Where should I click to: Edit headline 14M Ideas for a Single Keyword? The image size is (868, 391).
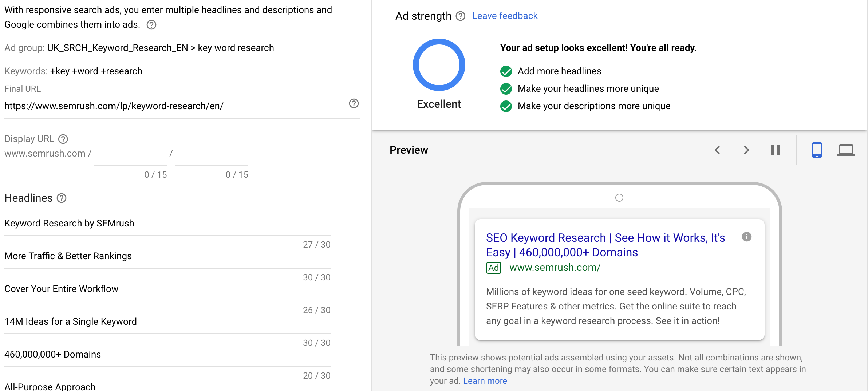pyautogui.click(x=167, y=321)
